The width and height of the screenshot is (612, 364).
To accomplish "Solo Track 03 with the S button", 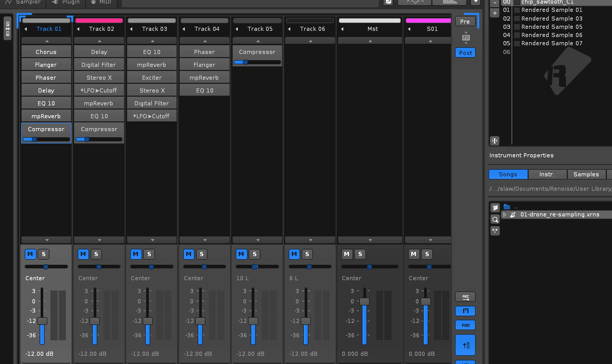I will 149,254.
